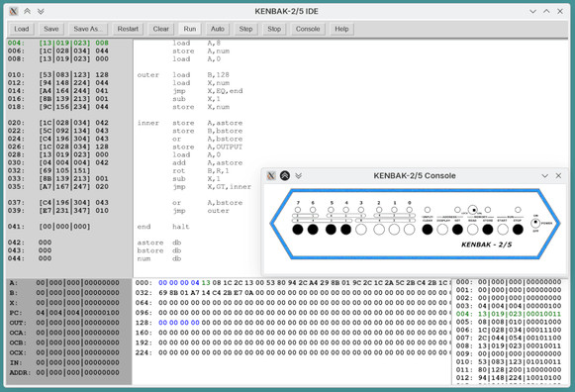Click memory detail row 010:

click(x=509, y=362)
